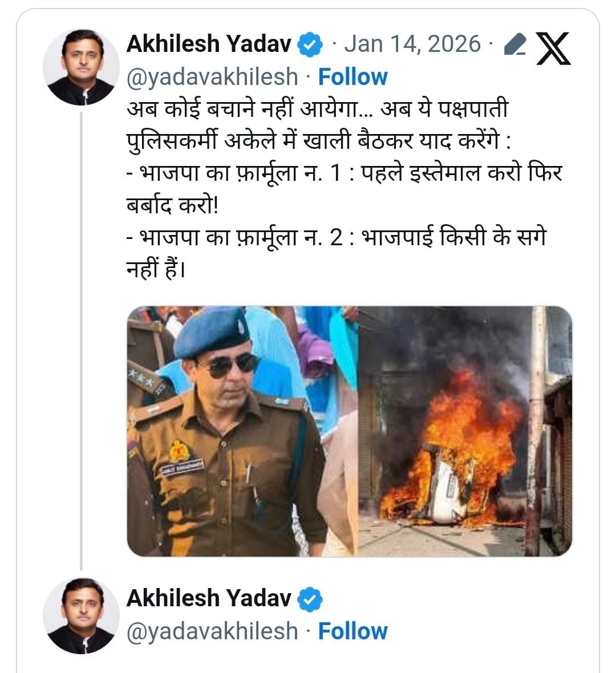Click the top Akhilesh Yadav display name

[x=208, y=44]
